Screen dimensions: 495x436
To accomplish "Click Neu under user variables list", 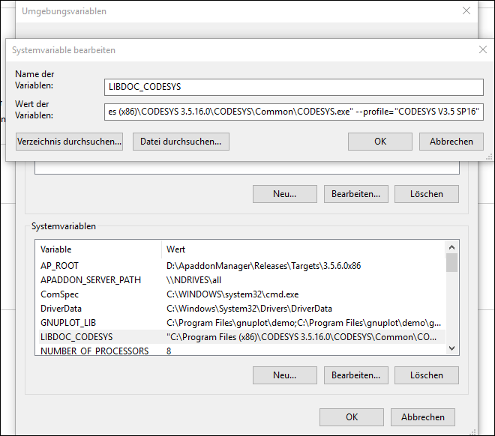I will (x=285, y=194).
